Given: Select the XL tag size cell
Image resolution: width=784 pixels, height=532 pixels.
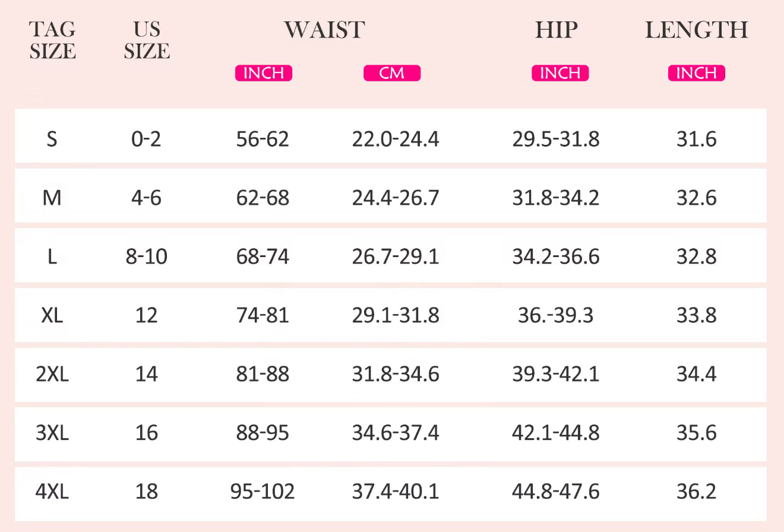Looking at the screenshot, I should click(52, 315).
